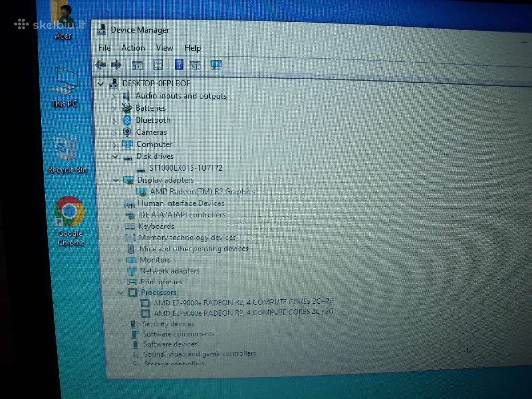
Task: Collapse the Disk drives node
Action: 115,156
